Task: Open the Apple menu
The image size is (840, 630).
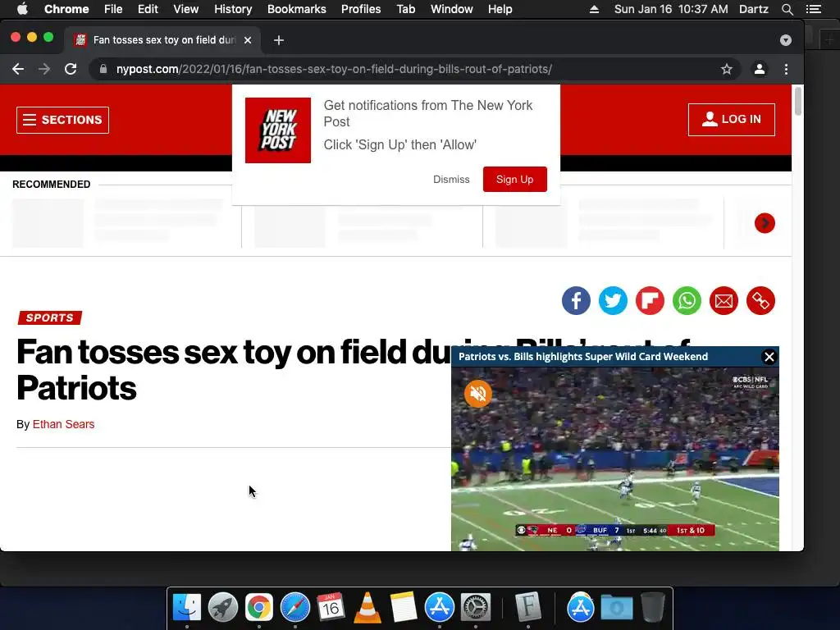Action: click(22, 9)
